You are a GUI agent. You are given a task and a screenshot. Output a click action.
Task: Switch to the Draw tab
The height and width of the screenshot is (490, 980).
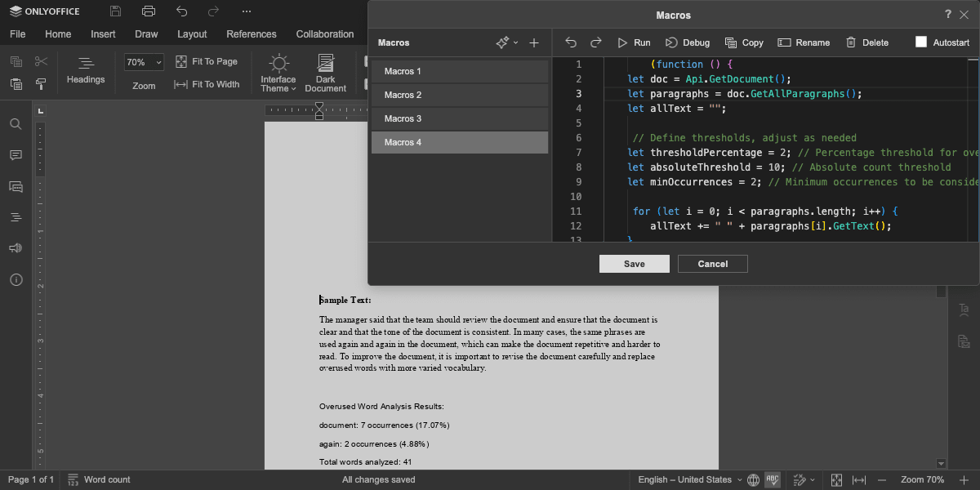146,34
